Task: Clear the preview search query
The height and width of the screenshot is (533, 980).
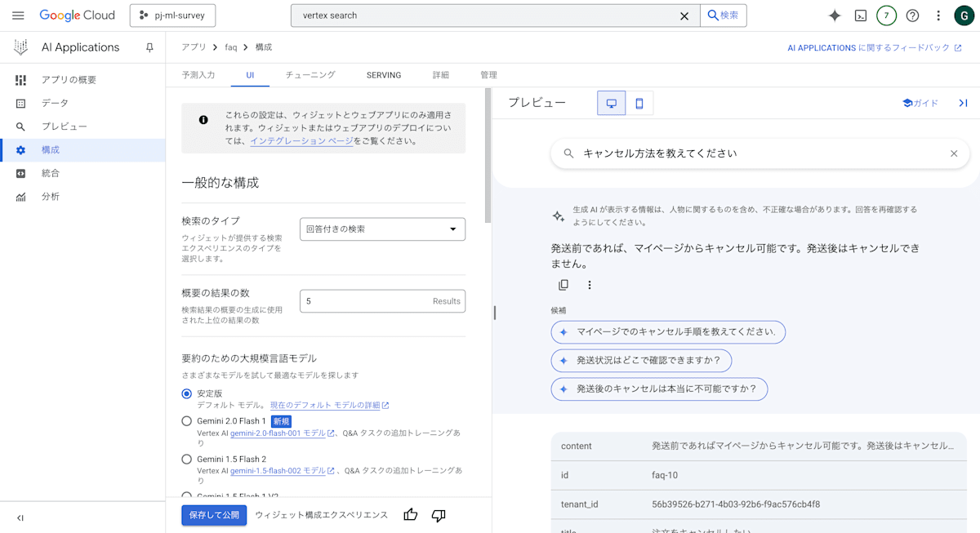Action: pyautogui.click(x=953, y=153)
